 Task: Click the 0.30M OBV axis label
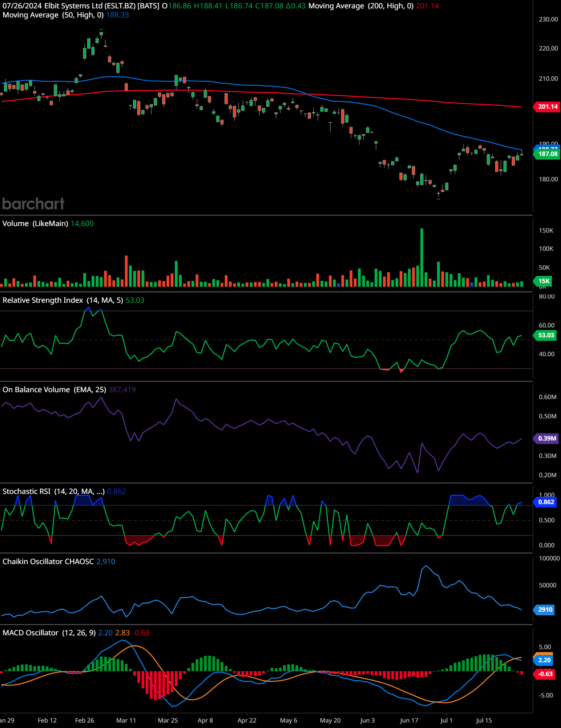click(548, 456)
